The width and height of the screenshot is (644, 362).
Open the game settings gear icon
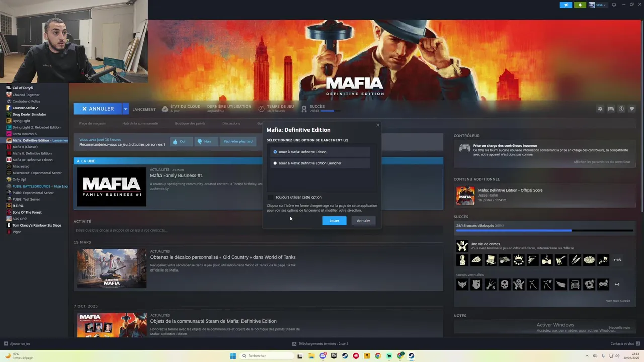[x=600, y=109]
